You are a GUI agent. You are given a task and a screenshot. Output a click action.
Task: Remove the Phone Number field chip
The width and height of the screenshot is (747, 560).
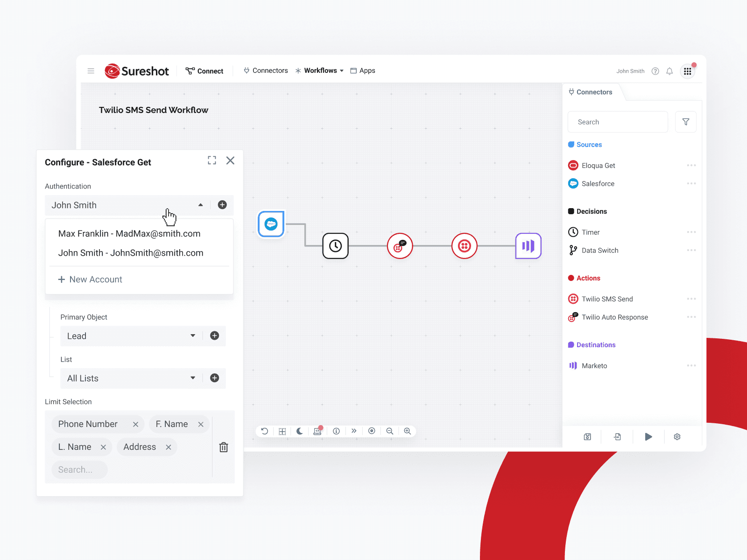135,424
